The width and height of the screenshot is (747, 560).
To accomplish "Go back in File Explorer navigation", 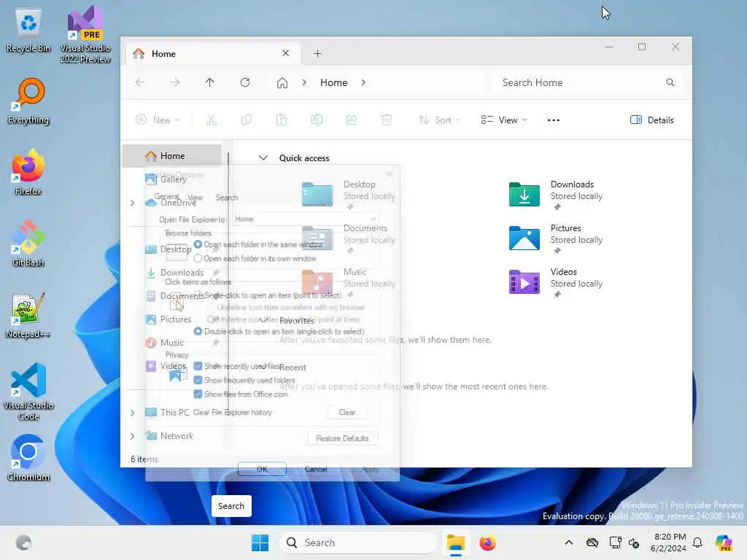I will 139,82.
